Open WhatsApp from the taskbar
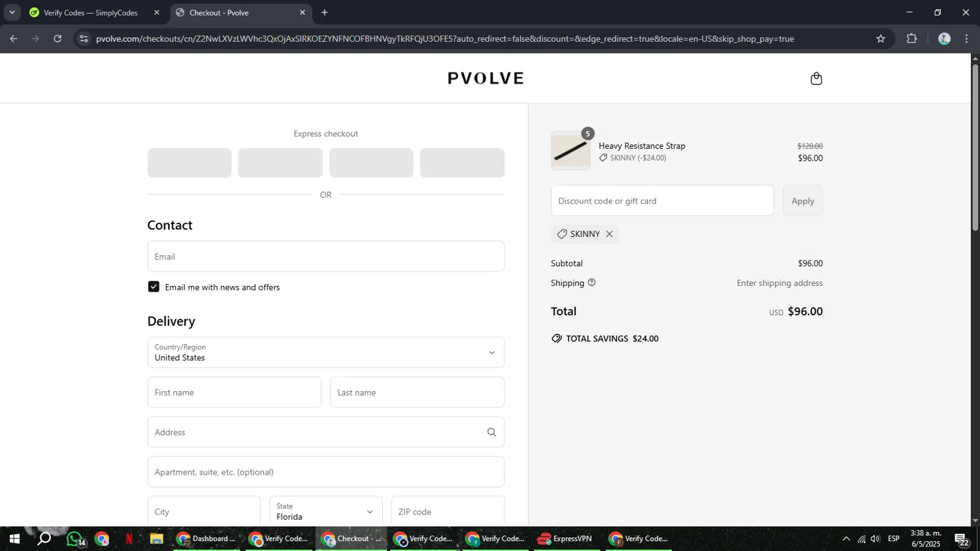The height and width of the screenshot is (551, 980). point(75,539)
